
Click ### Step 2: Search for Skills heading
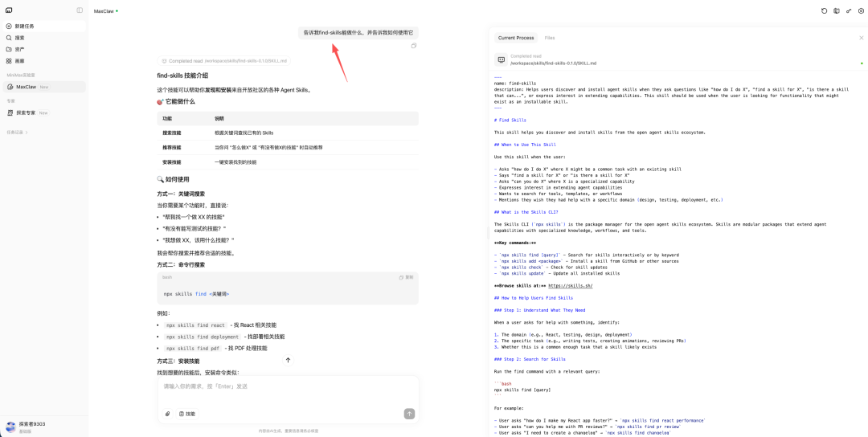click(x=529, y=359)
